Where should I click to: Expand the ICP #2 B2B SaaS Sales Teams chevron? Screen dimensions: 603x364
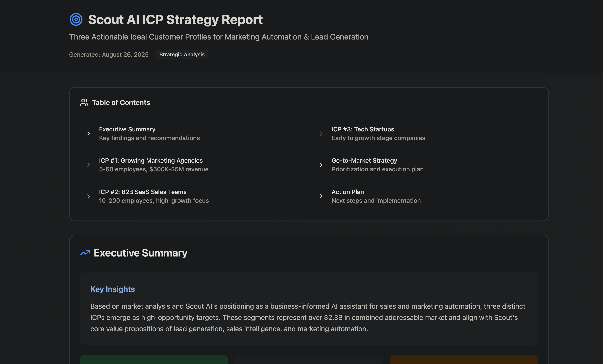(89, 196)
